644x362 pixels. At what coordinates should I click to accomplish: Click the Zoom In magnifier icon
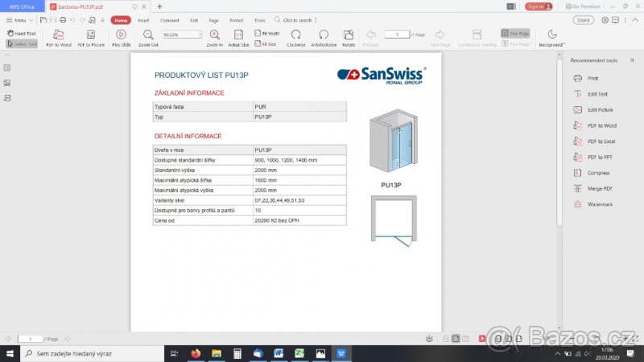214,35
